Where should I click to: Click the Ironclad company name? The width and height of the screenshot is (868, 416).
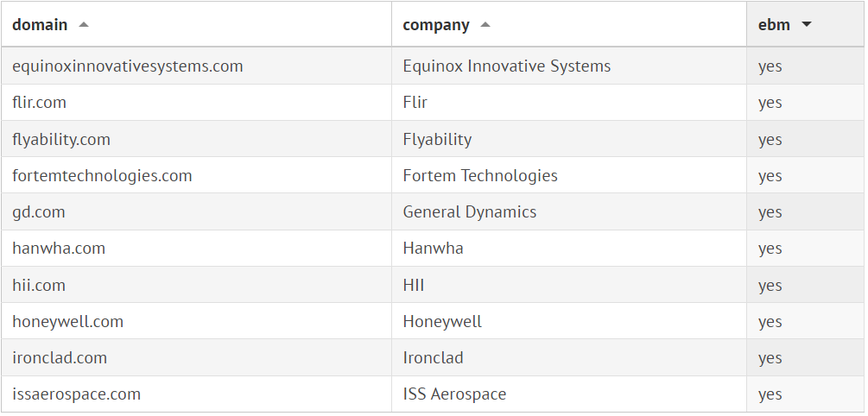point(434,358)
